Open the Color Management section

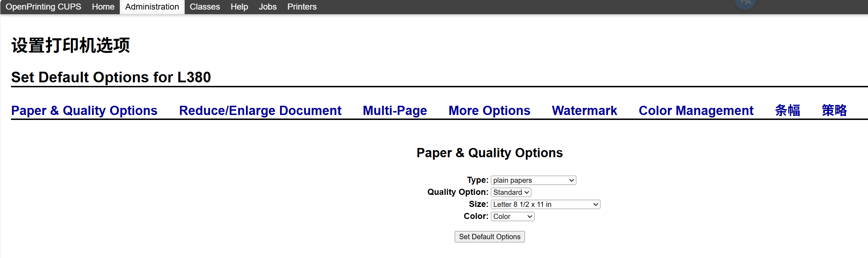(696, 110)
